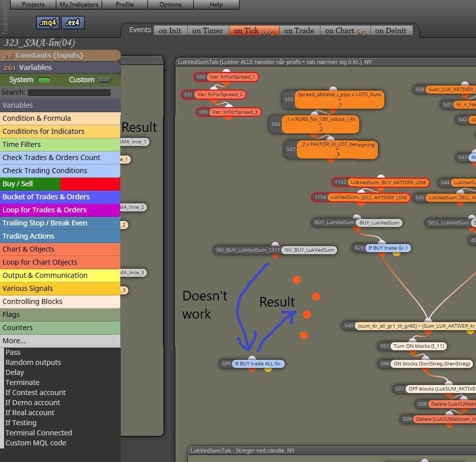Open the My Indicators menu
Image resolution: width=476 pixels, height=462 pixels.
click(x=79, y=5)
